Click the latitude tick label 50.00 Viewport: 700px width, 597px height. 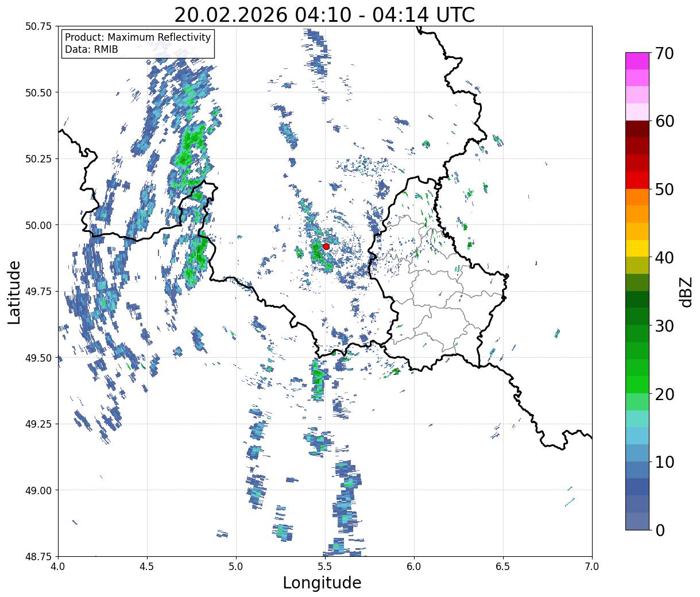click(38, 225)
